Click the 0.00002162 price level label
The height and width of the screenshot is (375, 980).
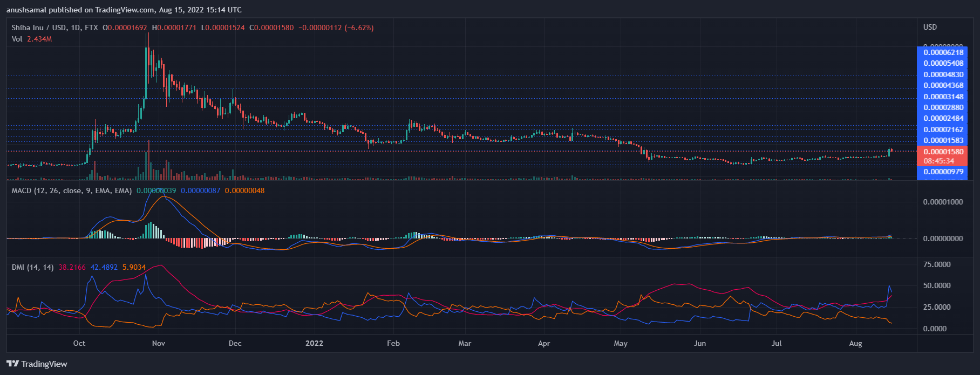(x=943, y=129)
